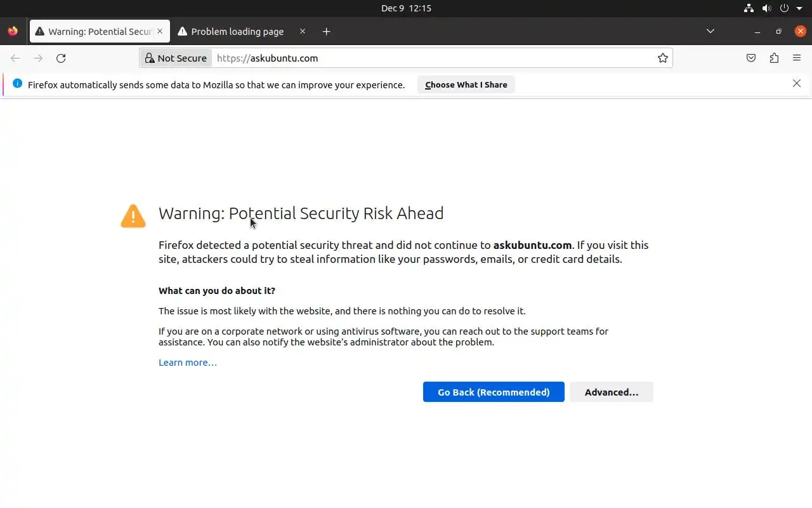The height and width of the screenshot is (508, 812).
Task: Open the Extensions puzzle icon
Action: click(774, 58)
